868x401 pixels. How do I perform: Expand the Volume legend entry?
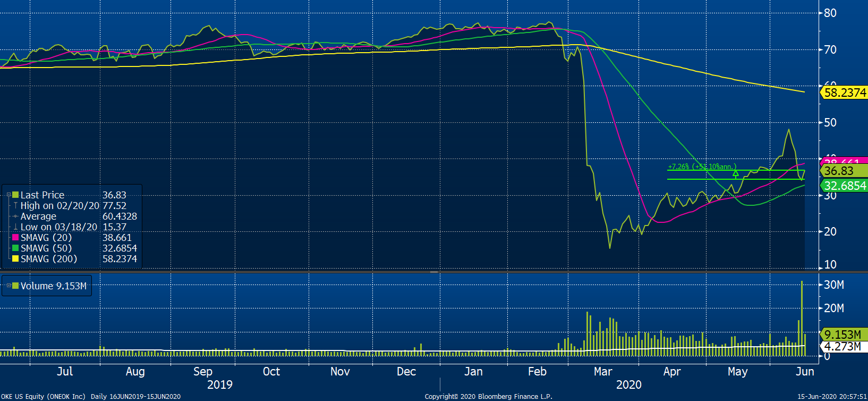(8, 286)
